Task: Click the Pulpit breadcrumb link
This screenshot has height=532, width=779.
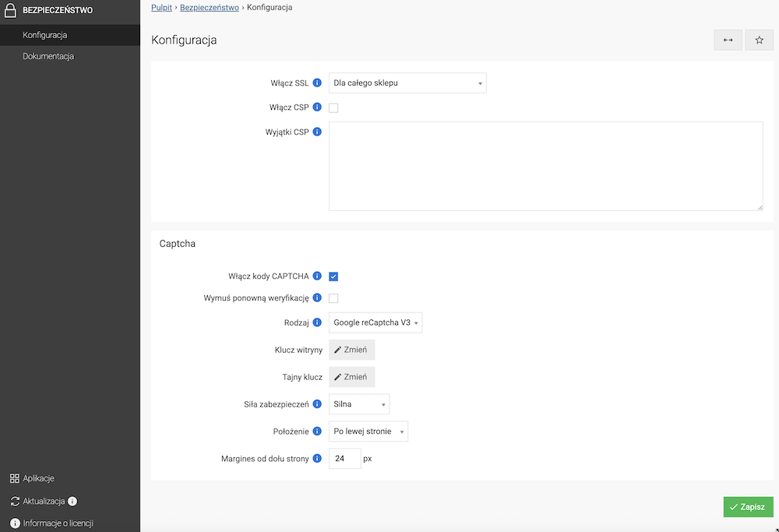Action: (161, 7)
